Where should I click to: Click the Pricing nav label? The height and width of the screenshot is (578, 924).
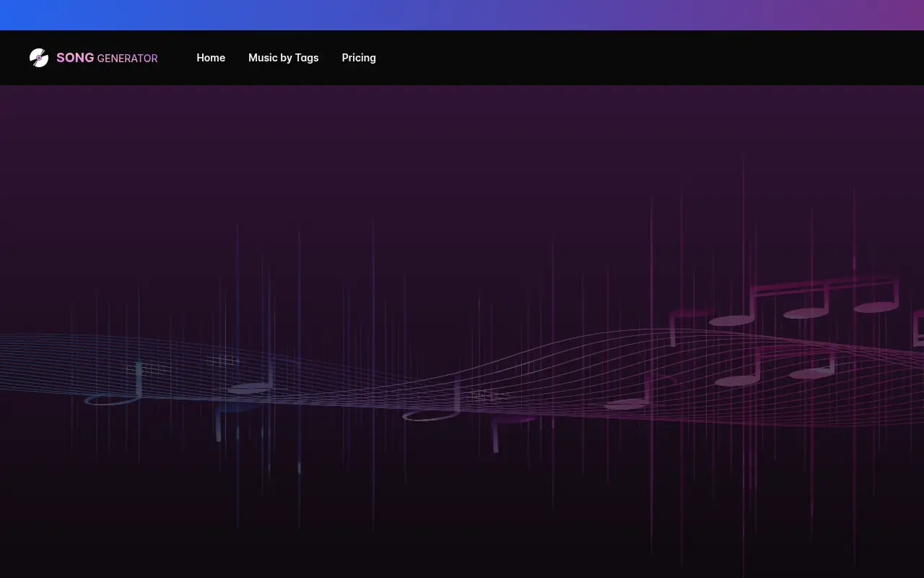(359, 58)
